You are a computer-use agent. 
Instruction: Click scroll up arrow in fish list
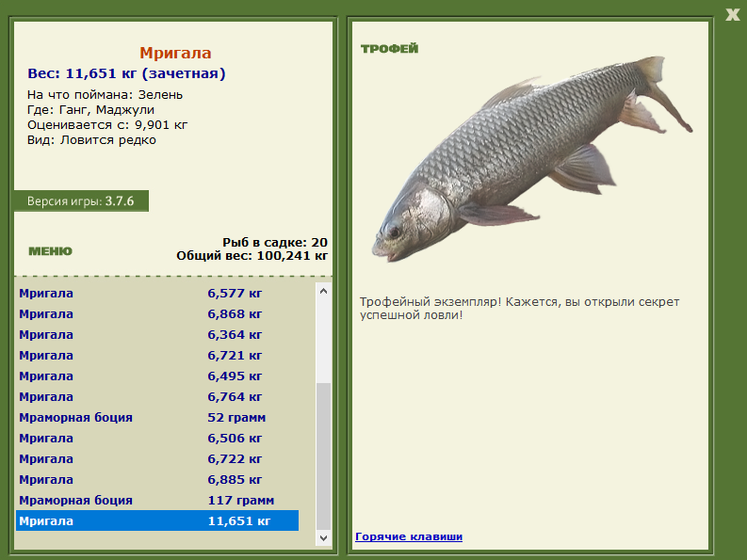click(x=323, y=291)
